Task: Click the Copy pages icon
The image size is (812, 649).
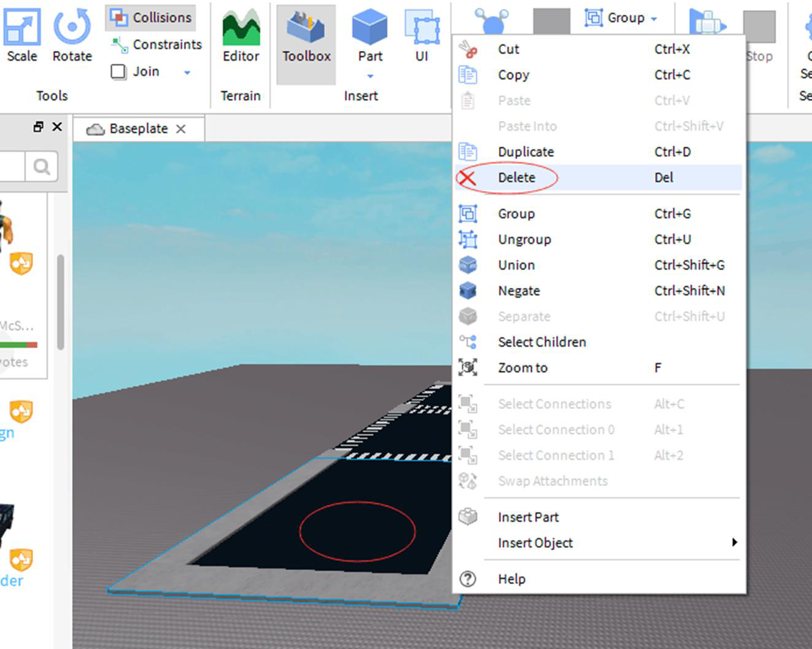Action: coord(468,75)
